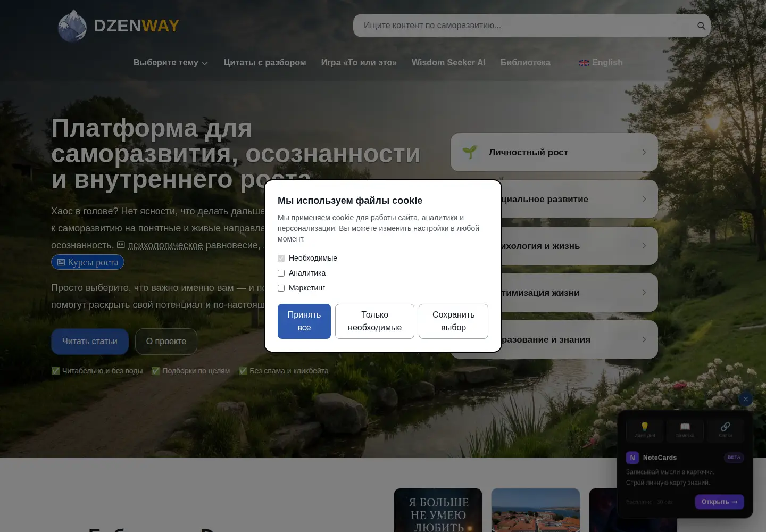Enable the Маркетинг cookie checkbox

(281, 288)
